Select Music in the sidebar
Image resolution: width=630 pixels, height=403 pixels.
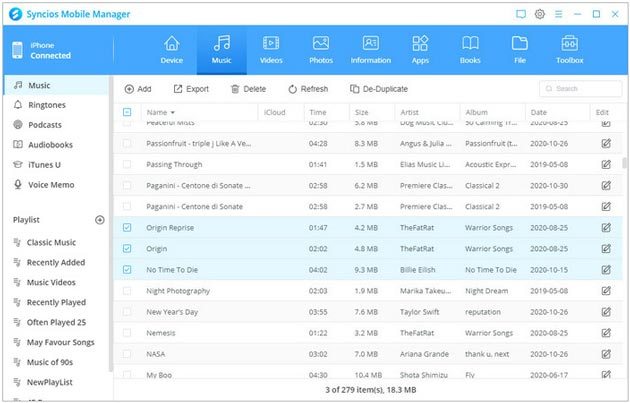click(x=56, y=85)
